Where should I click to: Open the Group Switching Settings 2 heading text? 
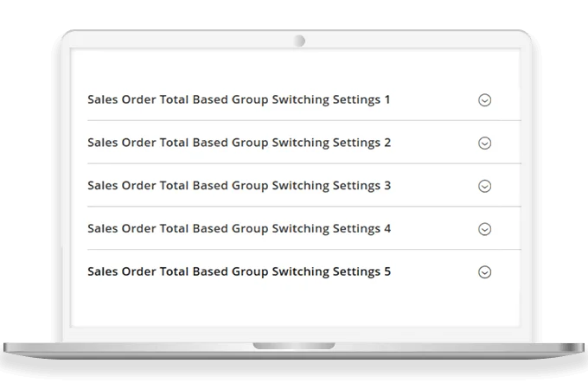[x=239, y=143]
